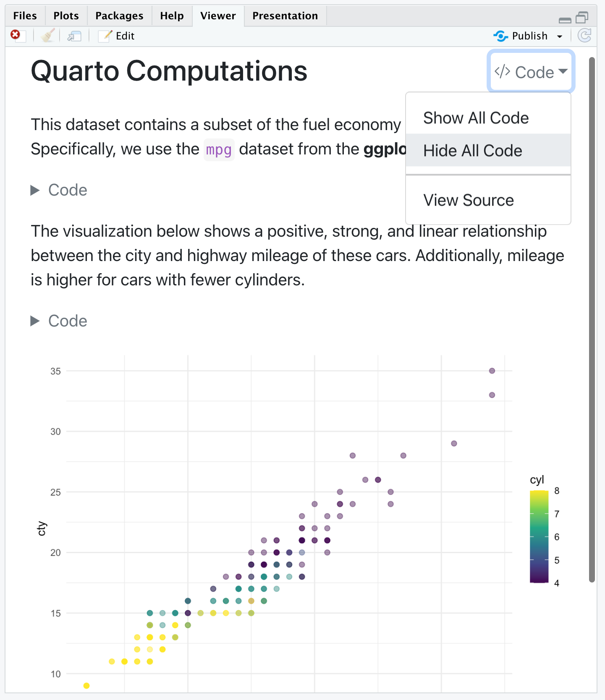The height and width of the screenshot is (700, 605).
Task: Click the Edit pencil icon
Action: [107, 36]
